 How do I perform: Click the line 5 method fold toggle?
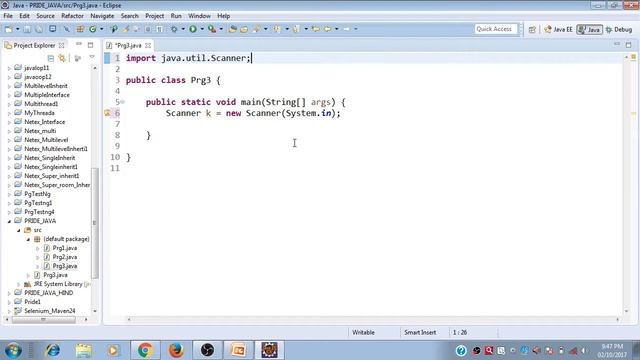(122, 102)
